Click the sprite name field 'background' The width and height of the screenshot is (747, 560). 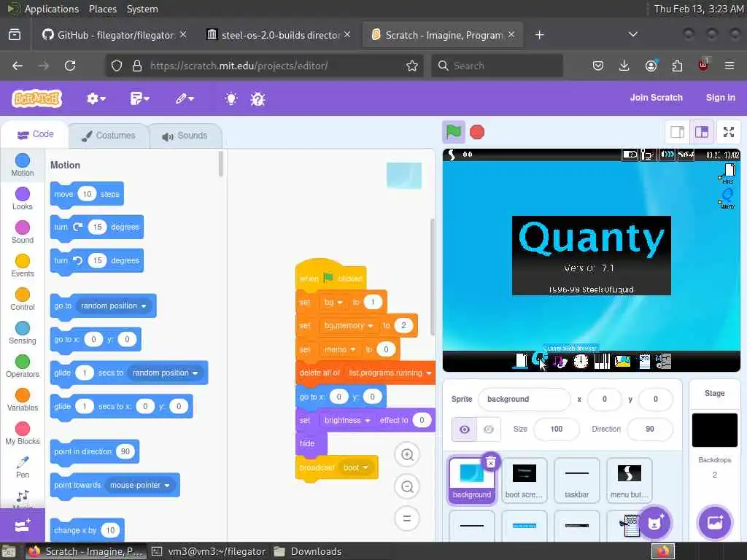point(524,399)
